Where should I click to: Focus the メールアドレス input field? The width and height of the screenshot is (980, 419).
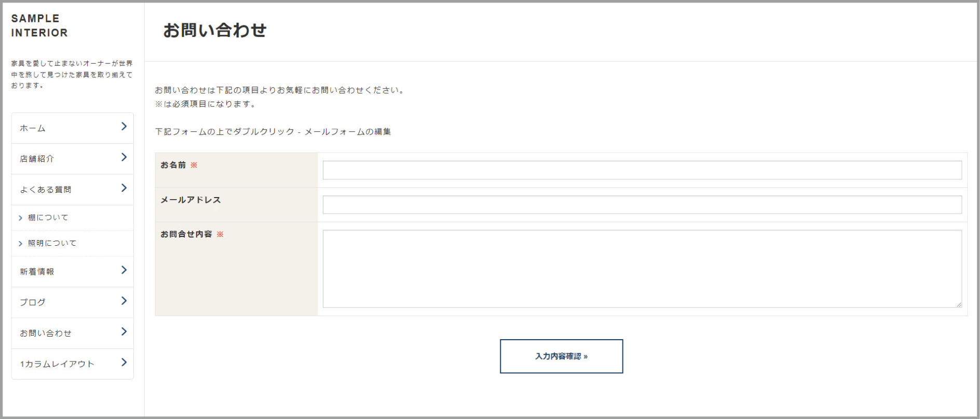pos(642,204)
